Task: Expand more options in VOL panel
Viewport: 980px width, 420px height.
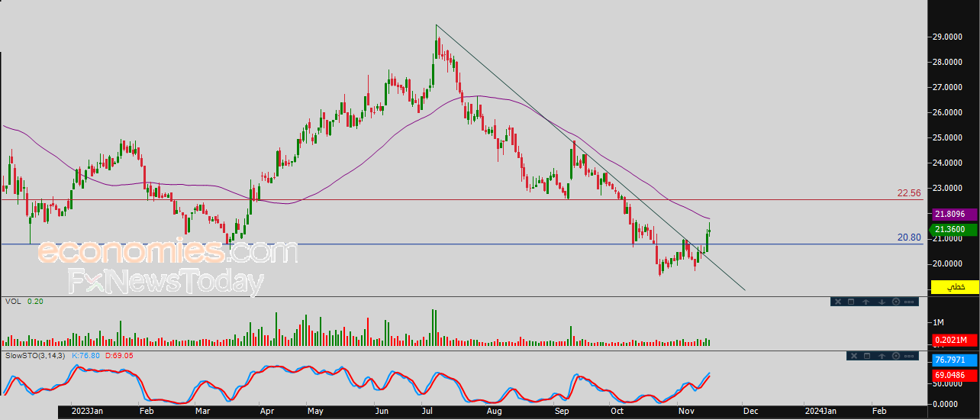Action: click(911, 302)
